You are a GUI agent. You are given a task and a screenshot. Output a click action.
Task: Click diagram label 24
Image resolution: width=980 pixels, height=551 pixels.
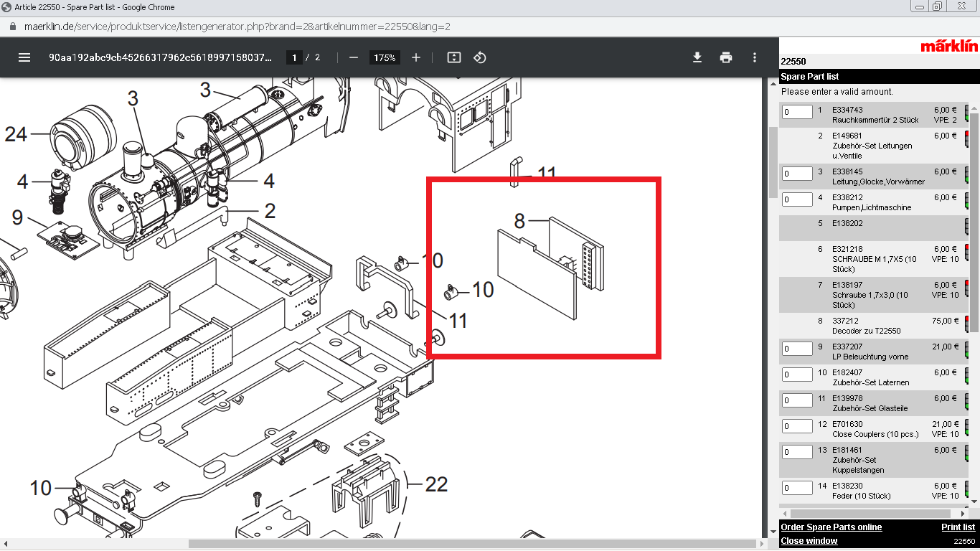pos(16,134)
